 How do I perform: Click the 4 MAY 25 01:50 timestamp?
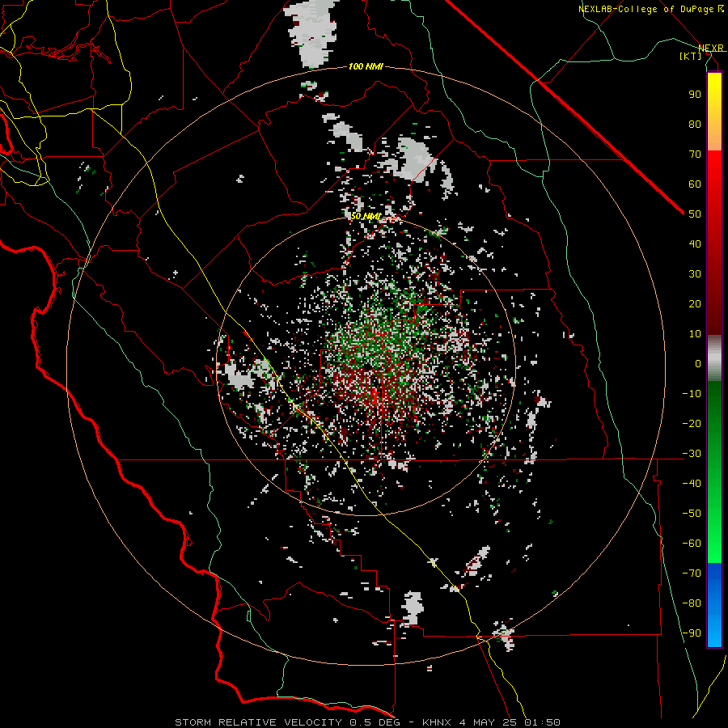coord(510,722)
